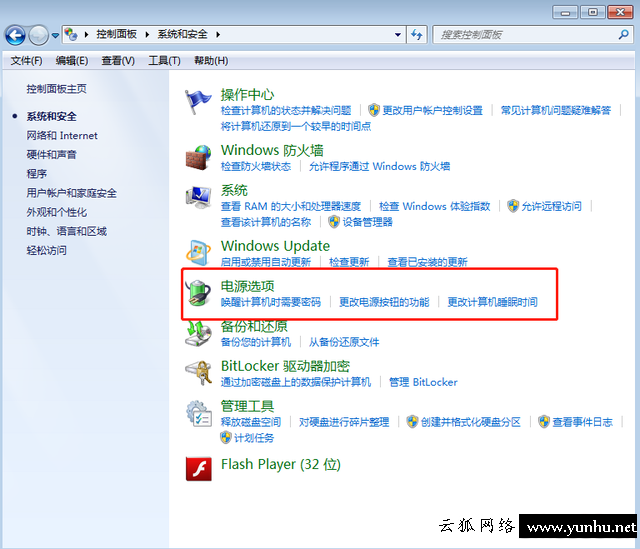Click 将计算机还原到一个较早的时间点 link
This screenshot has height=549, width=640.
(x=296, y=127)
